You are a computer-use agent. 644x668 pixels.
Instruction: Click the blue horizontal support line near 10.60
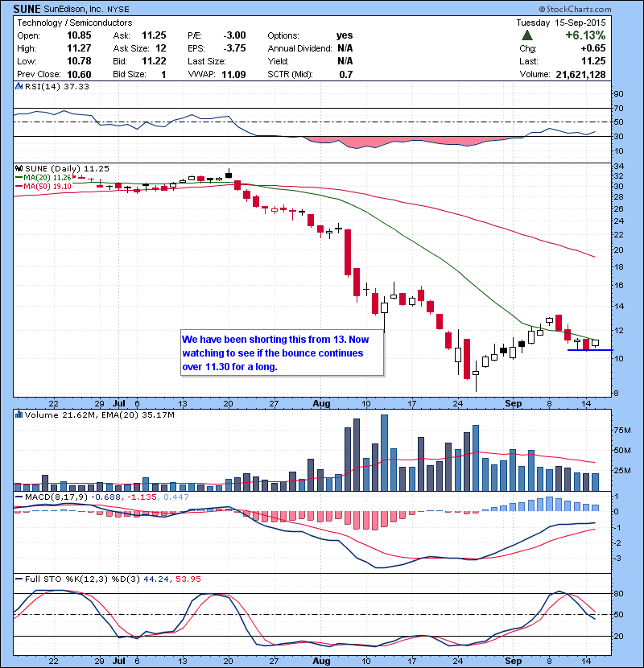coord(590,350)
